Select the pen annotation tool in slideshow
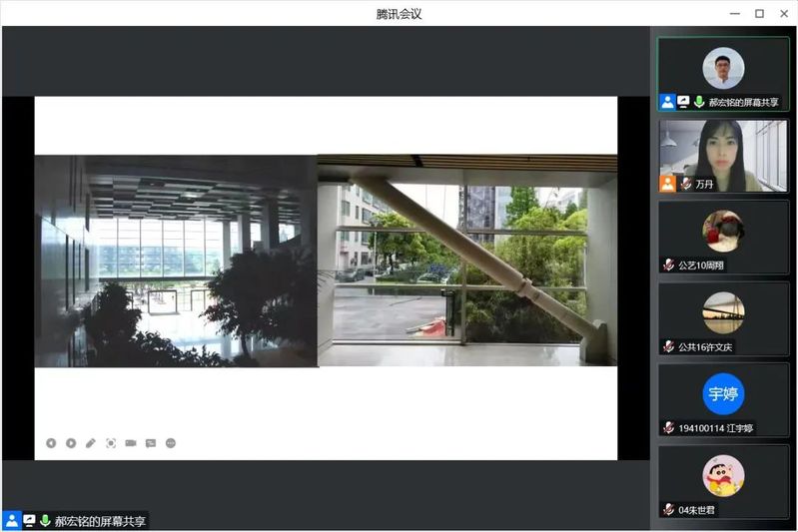The image size is (798, 532). [91, 443]
